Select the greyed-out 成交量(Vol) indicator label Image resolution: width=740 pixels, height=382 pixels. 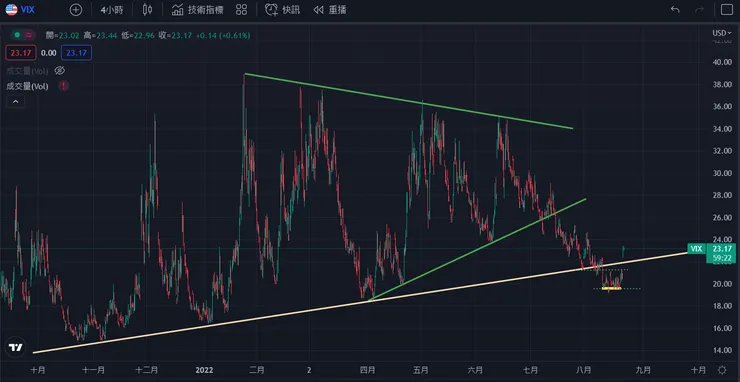point(27,71)
